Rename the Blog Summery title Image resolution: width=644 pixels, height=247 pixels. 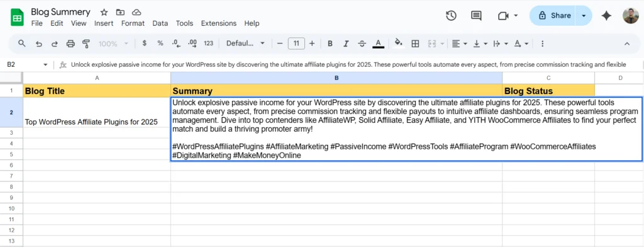(60, 12)
